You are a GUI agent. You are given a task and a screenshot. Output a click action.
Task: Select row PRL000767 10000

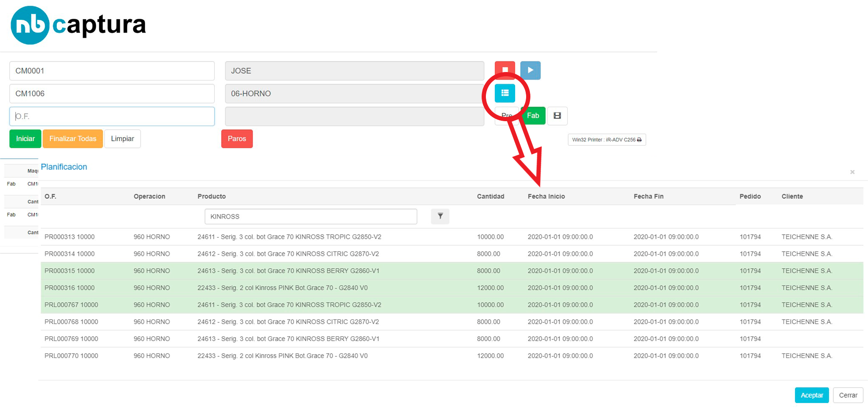coord(452,305)
